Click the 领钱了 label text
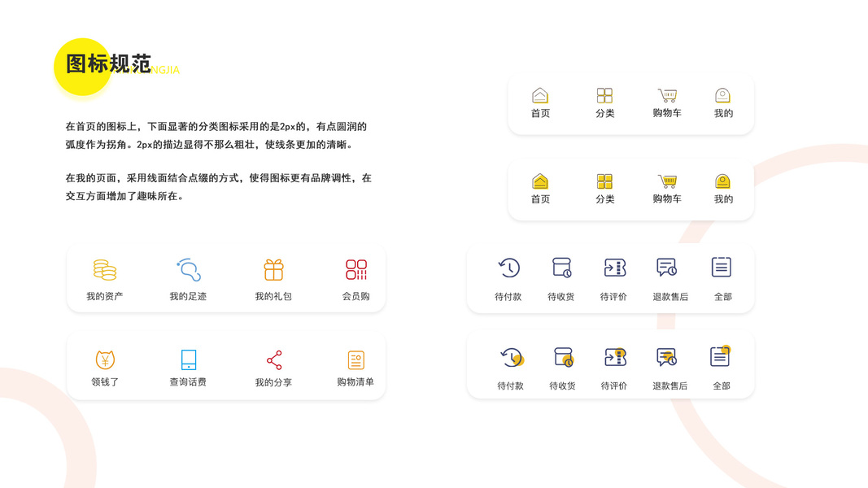 (x=105, y=381)
